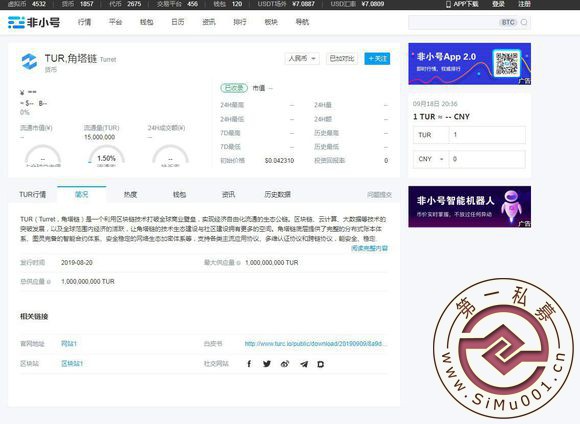Open the Weibo social link
Viewport: 580px width, 424px height.
pos(285,364)
